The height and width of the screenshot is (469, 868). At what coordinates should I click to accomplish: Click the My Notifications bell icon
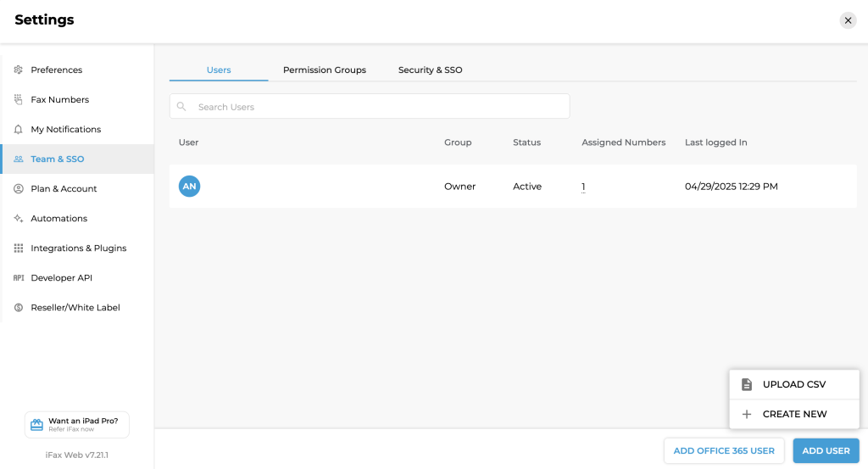click(x=19, y=129)
